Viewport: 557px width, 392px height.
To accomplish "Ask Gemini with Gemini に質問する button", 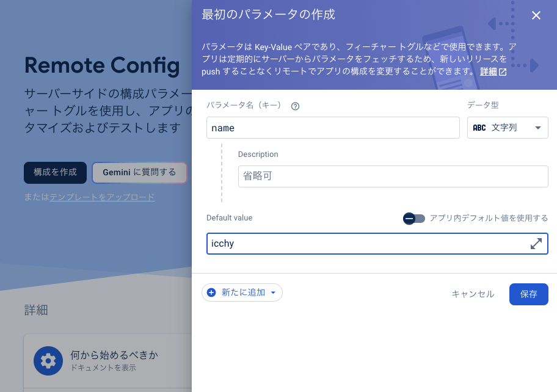I will (140, 173).
